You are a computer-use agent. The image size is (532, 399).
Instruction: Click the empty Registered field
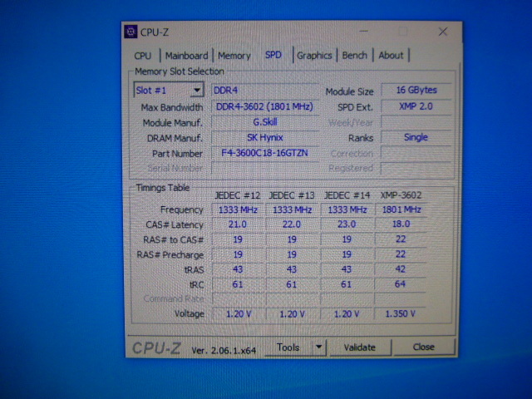click(416, 168)
